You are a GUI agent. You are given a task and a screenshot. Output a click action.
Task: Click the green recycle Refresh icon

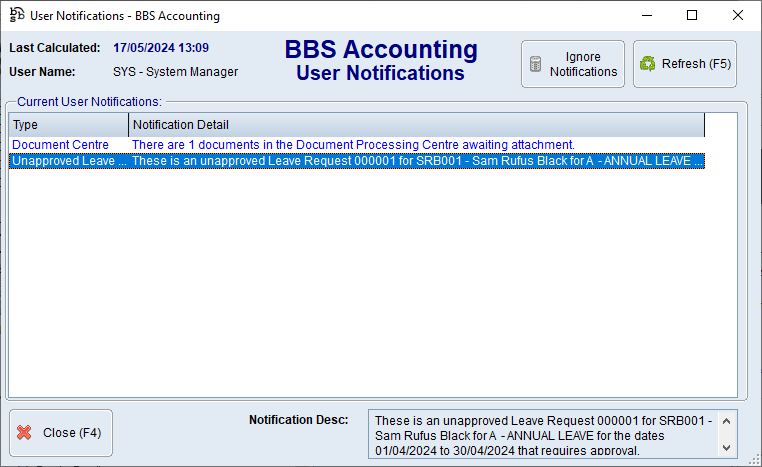click(x=647, y=64)
